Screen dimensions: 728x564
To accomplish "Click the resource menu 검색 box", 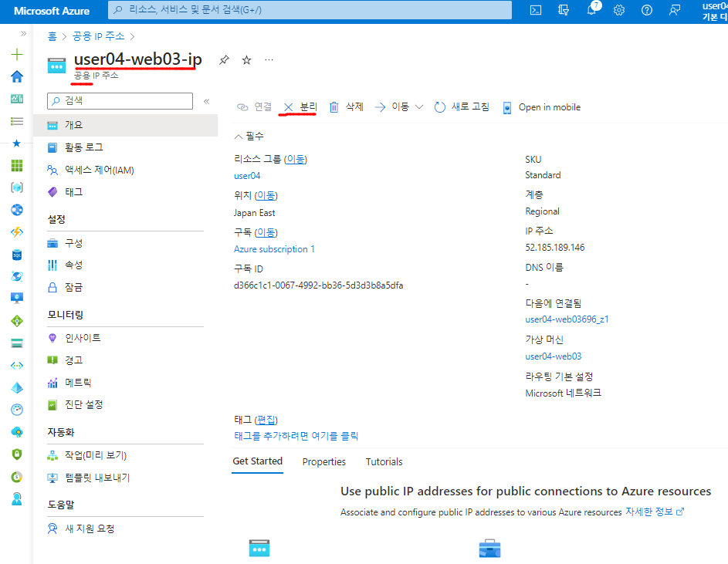I will (x=120, y=101).
